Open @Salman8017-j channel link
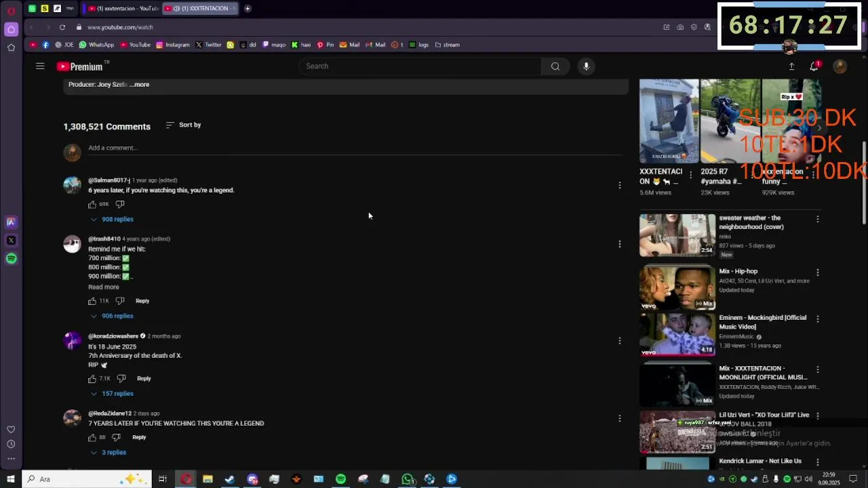868x488 pixels. tap(108, 180)
